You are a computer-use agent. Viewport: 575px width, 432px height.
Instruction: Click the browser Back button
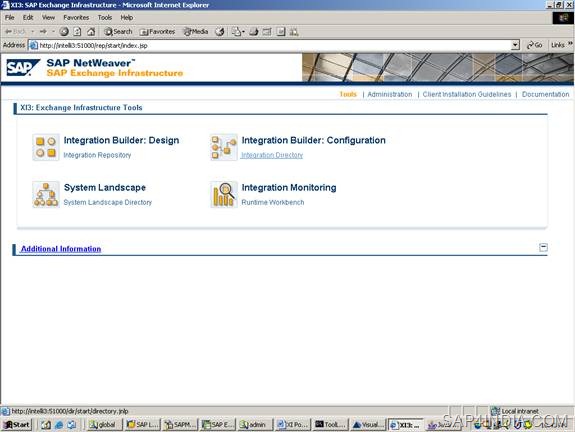(16, 32)
